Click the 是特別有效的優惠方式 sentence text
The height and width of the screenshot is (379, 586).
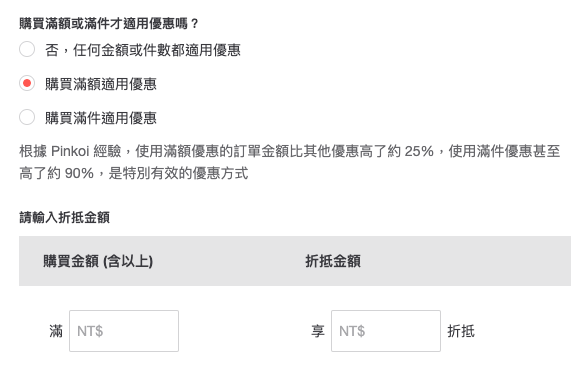[x=178, y=173]
